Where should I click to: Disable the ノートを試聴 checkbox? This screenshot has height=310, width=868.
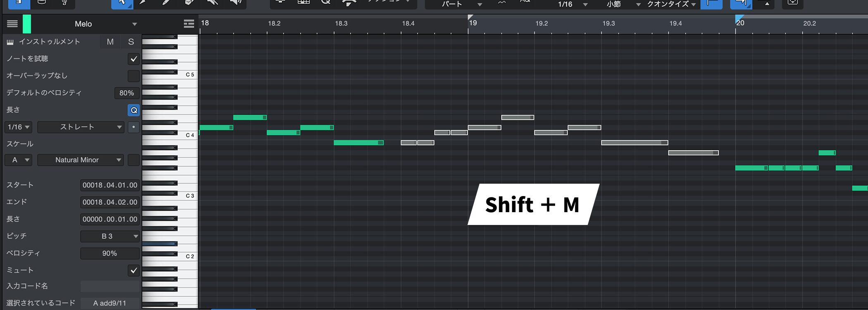(x=134, y=59)
